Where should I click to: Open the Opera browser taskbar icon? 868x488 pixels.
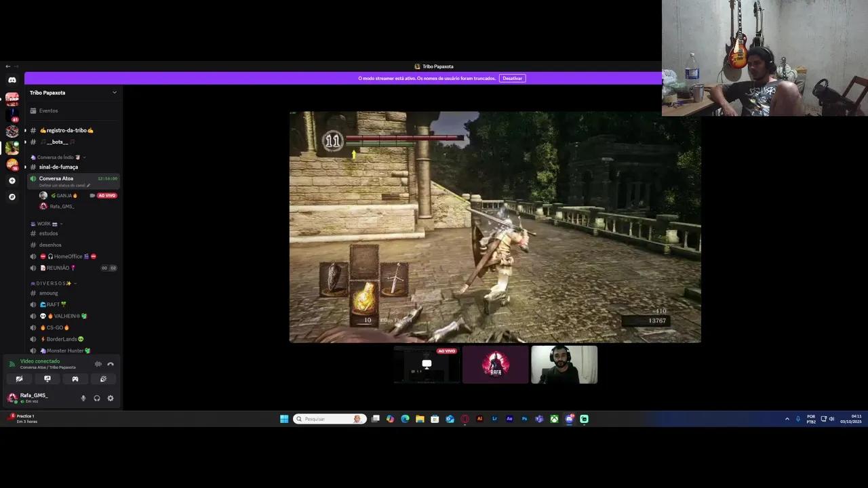pos(465,419)
